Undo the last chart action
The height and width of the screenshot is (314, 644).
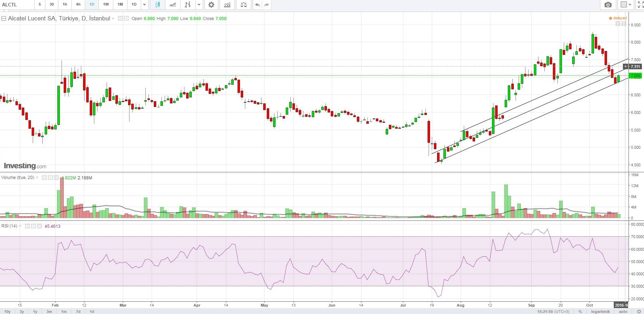(x=258, y=5)
